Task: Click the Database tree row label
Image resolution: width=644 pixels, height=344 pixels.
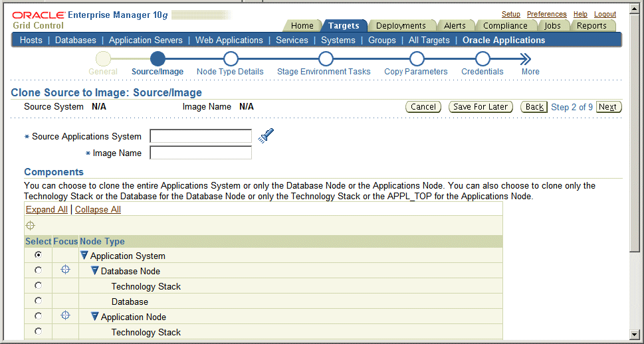Action: tap(130, 301)
